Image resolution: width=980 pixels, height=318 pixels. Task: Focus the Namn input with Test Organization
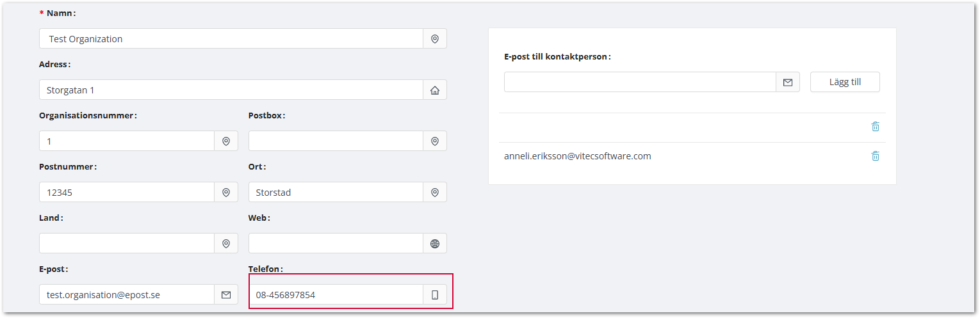231,38
